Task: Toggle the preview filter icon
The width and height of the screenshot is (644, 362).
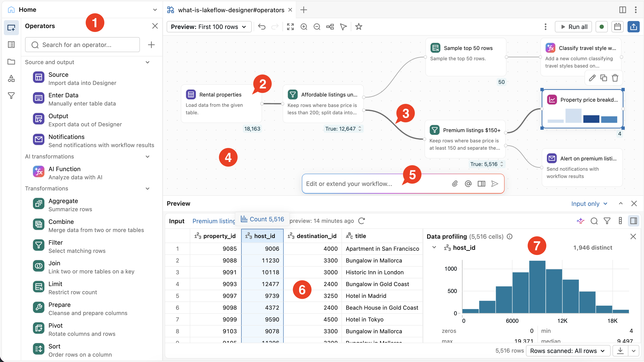Action: tap(607, 221)
